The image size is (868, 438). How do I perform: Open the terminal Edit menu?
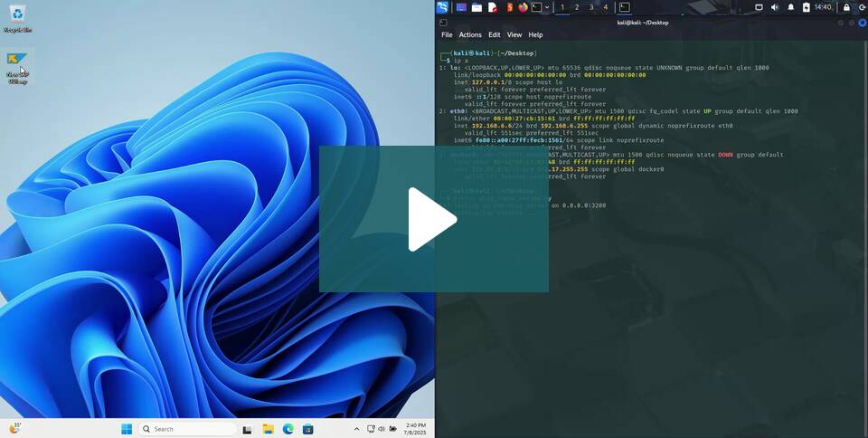tap(495, 34)
